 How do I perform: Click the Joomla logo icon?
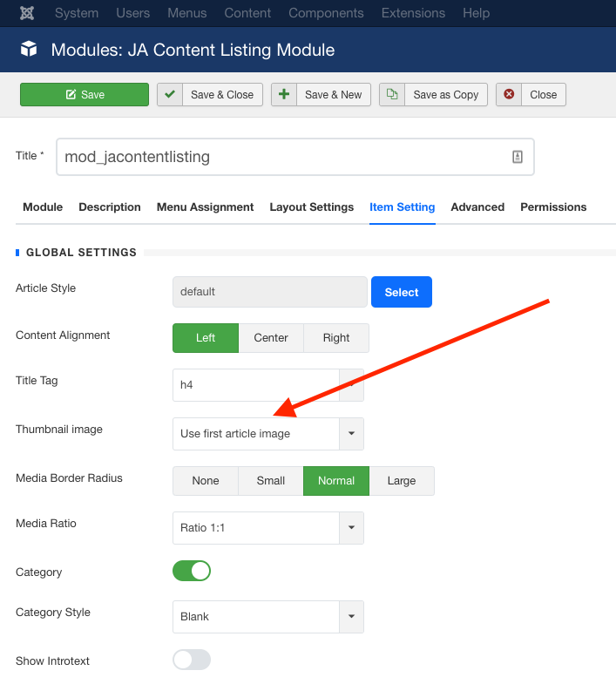27,13
